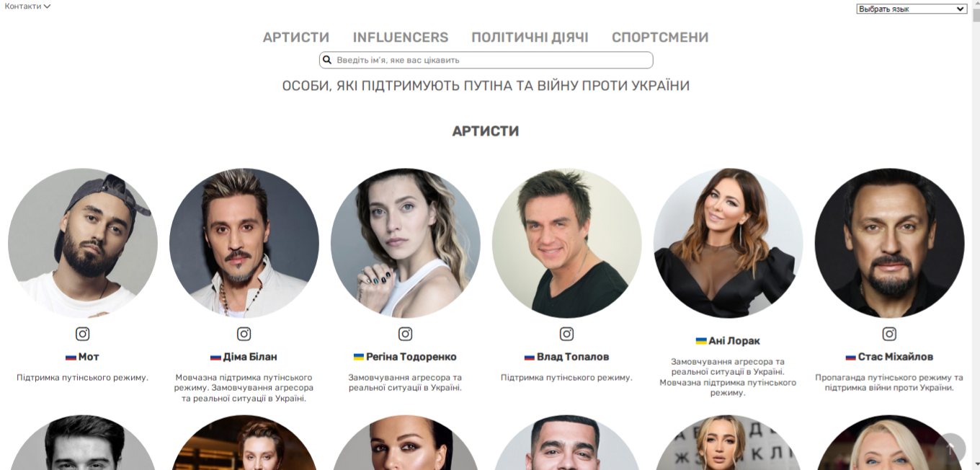The height and width of the screenshot is (470, 980).
Task: Click the name search input field
Action: coord(486,60)
